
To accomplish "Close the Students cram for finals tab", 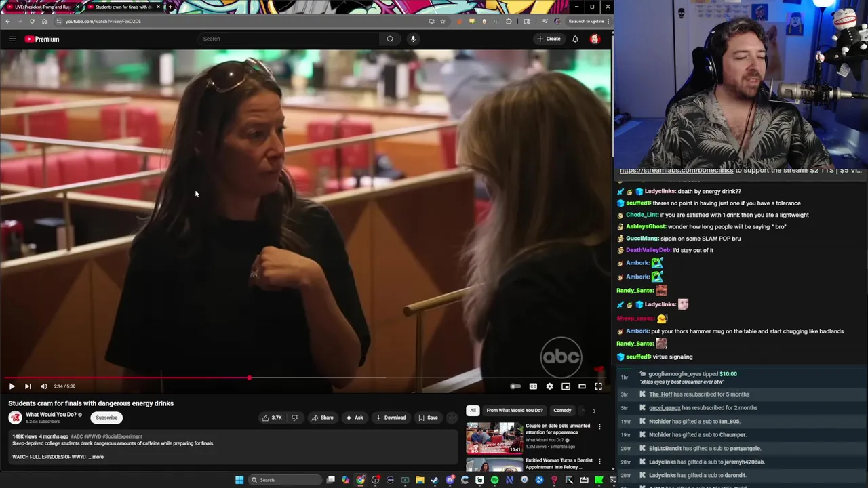I will click(159, 7).
